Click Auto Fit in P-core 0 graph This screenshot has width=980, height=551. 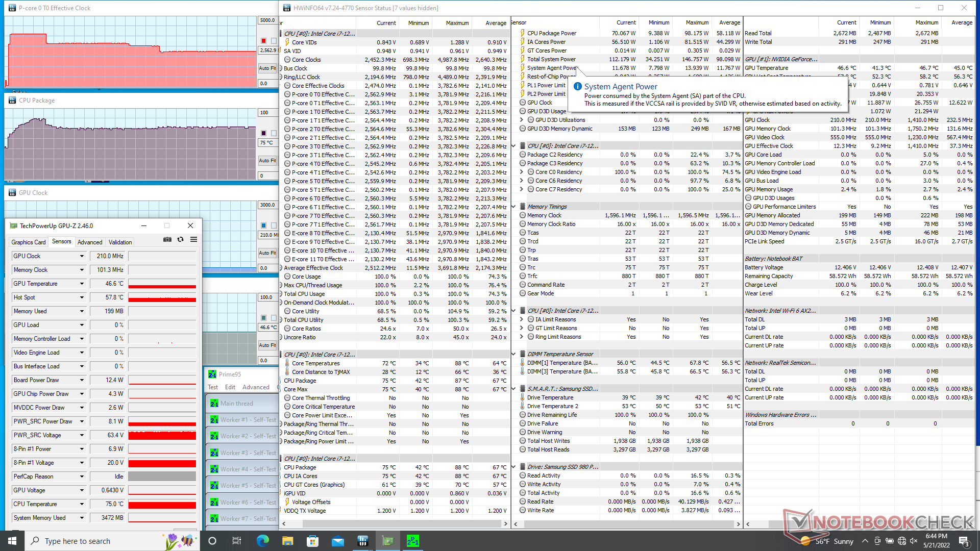[267, 68]
